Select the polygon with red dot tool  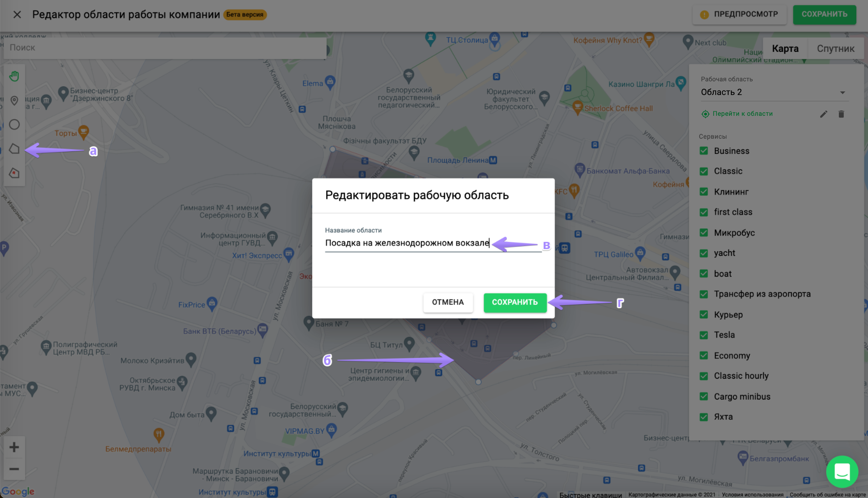tap(14, 173)
